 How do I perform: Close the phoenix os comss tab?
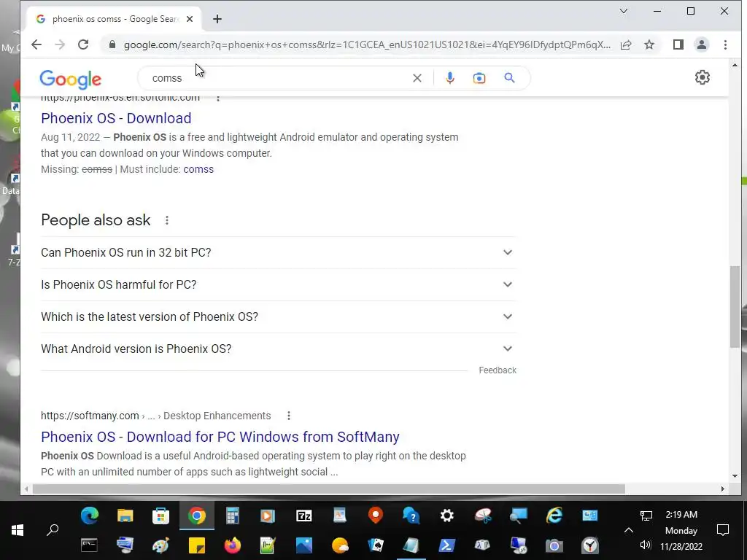(190, 19)
